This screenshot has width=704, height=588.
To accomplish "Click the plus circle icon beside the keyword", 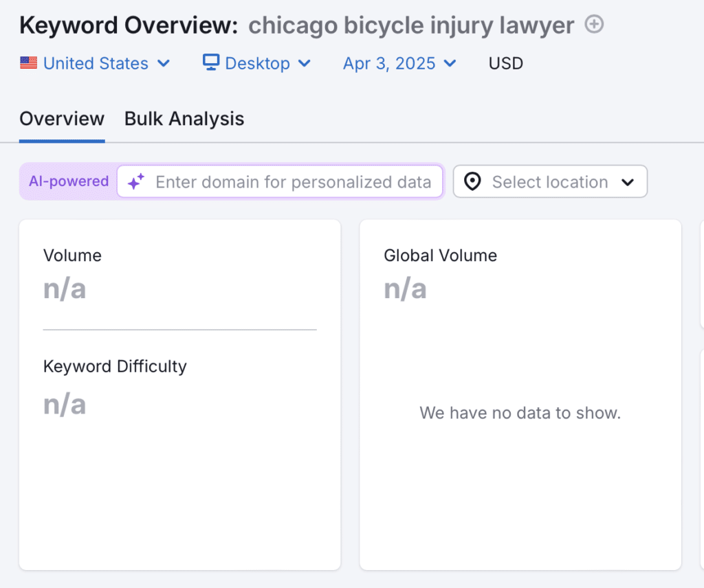I will pos(594,25).
